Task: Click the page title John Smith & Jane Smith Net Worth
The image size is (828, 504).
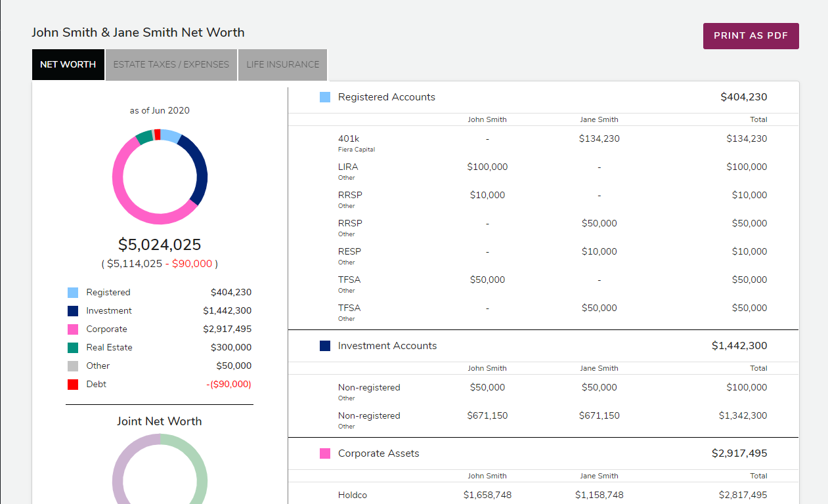Action: 138,32
